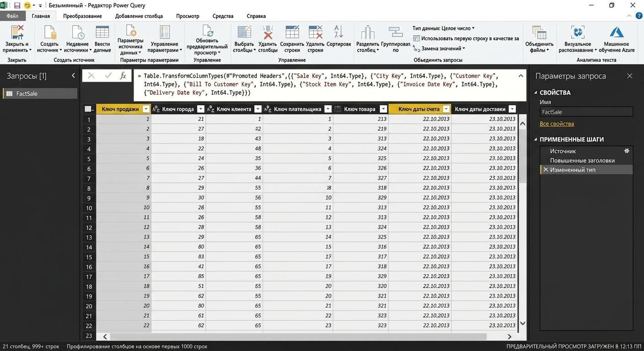Screen dimensions: 644x351
Task: Select the FactSale query
Action: (x=40, y=94)
